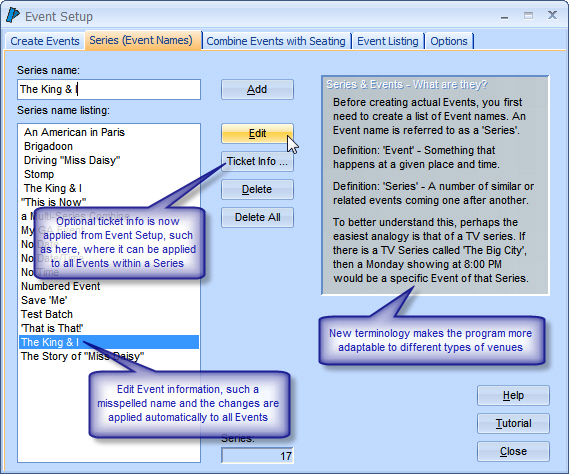
Task: Open Ticket Info for the series
Action: point(257,161)
